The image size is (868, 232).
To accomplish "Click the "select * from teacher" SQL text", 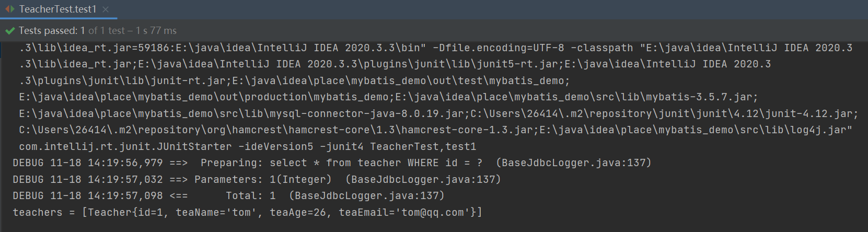I will pos(335,163).
